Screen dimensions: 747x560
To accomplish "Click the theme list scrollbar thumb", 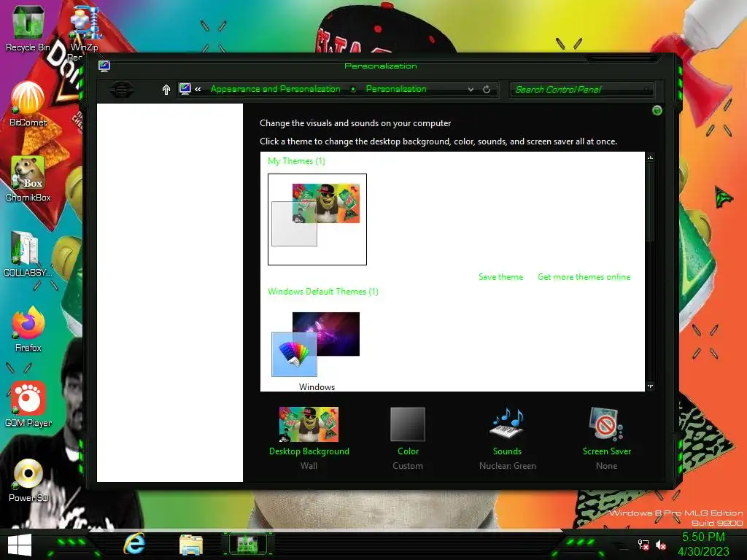I will click(x=650, y=203).
